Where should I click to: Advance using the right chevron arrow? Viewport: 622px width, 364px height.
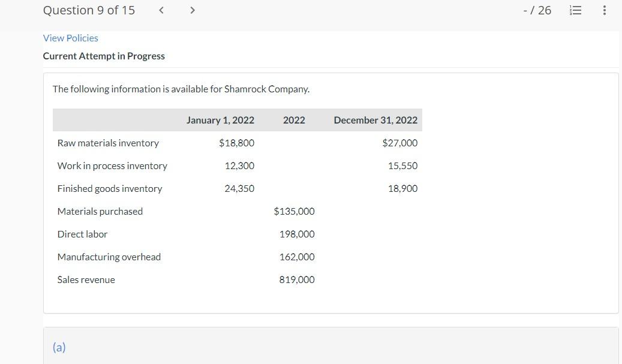193,10
